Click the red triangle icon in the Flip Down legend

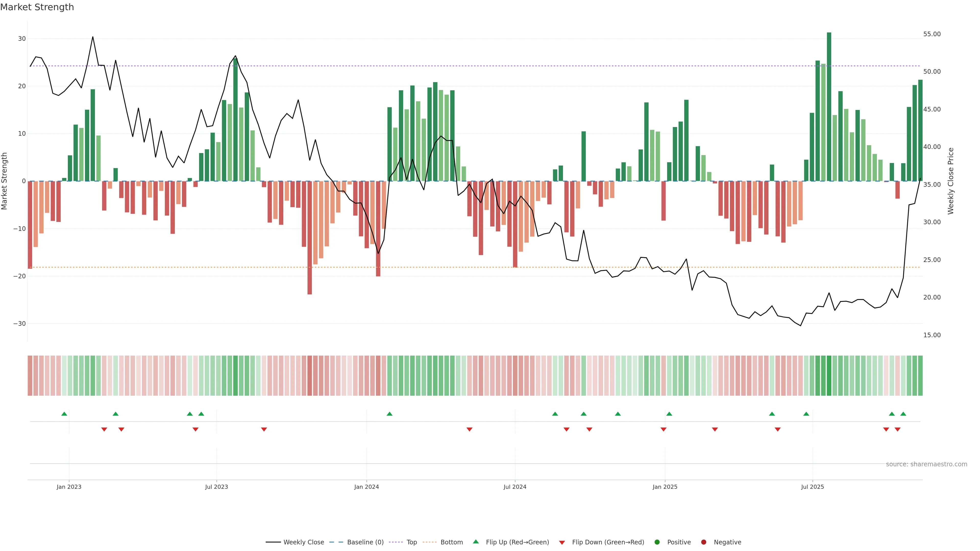pos(562,543)
